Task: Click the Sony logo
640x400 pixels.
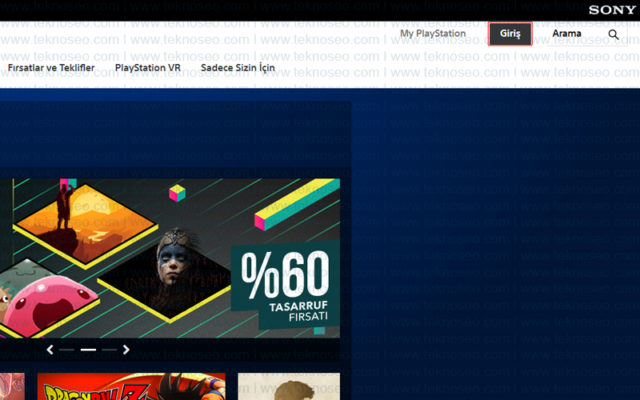Action: (x=612, y=10)
